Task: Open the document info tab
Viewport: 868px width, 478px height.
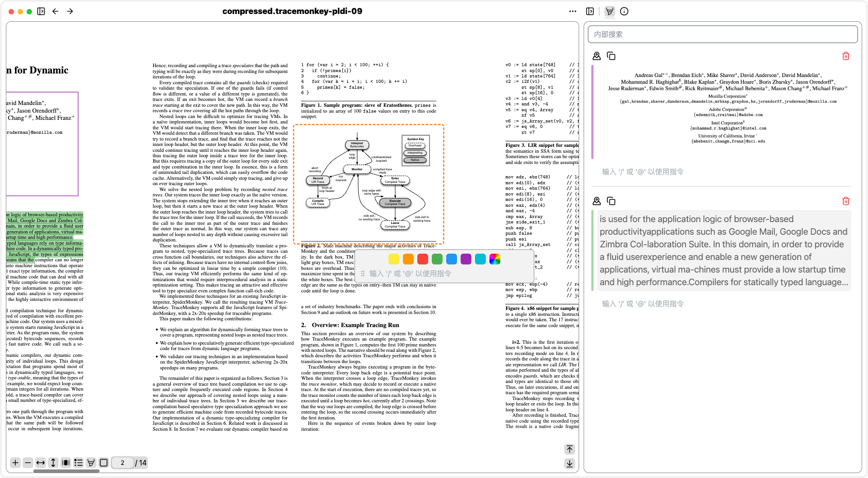Action: pyautogui.click(x=624, y=11)
